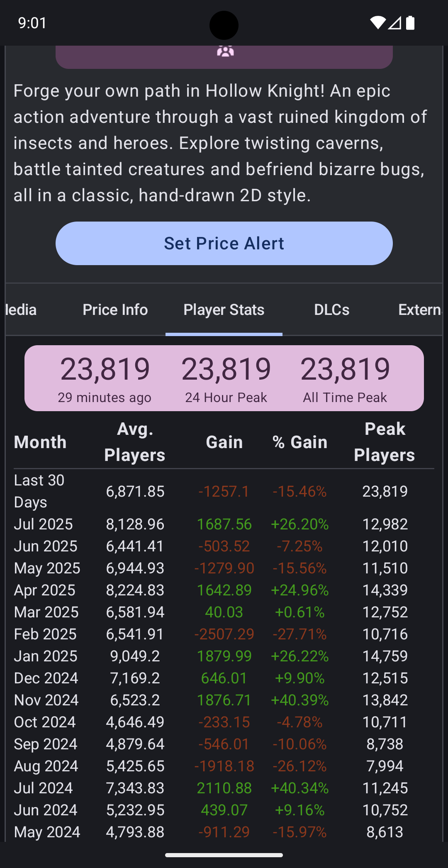Tap the people group icon button
448x868 pixels.
click(225, 51)
